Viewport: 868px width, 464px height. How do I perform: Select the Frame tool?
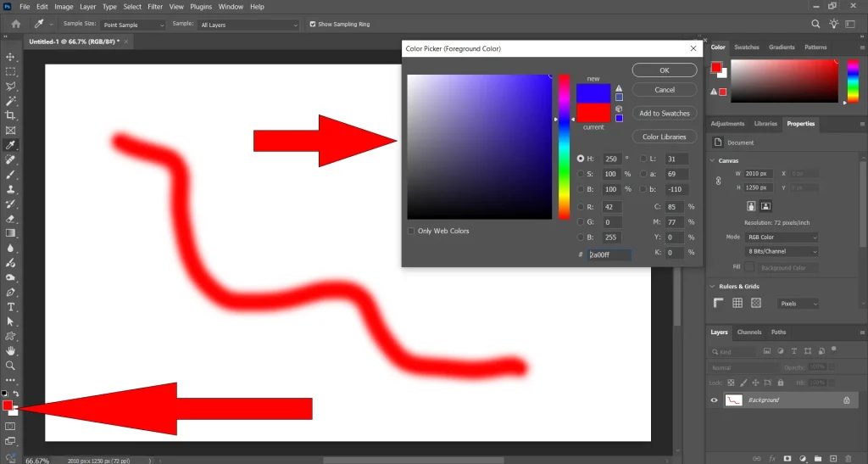pyautogui.click(x=10, y=131)
